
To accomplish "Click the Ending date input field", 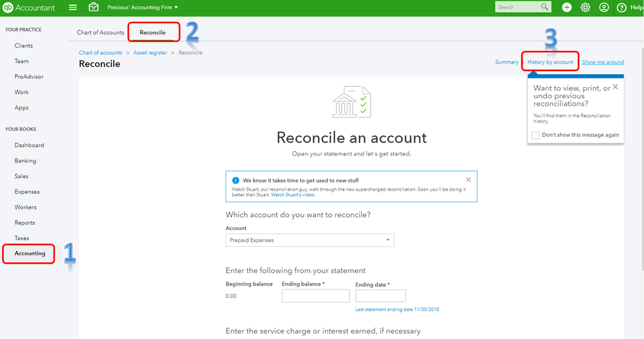I will [380, 296].
